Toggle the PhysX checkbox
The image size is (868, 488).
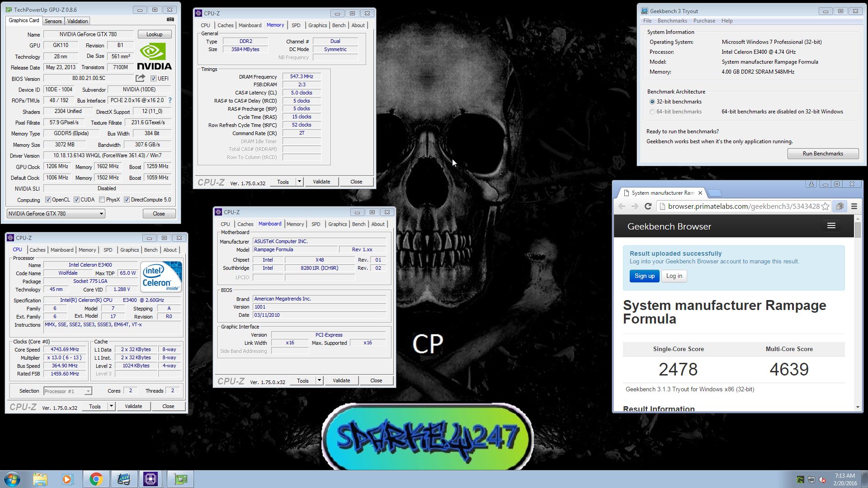tap(102, 199)
